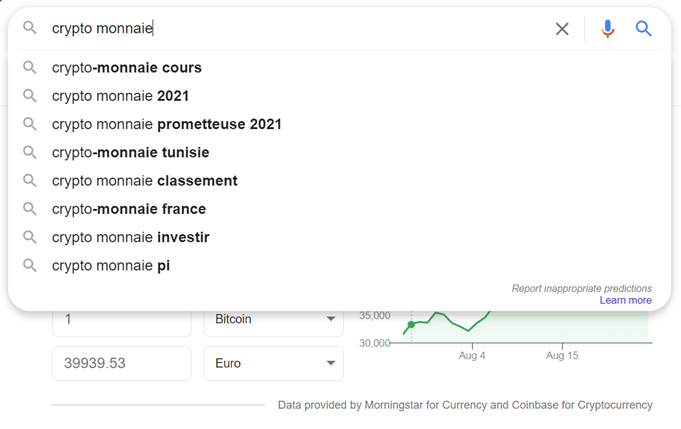
Task: Click the blue search magnifier button
Action: tap(644, 29)
